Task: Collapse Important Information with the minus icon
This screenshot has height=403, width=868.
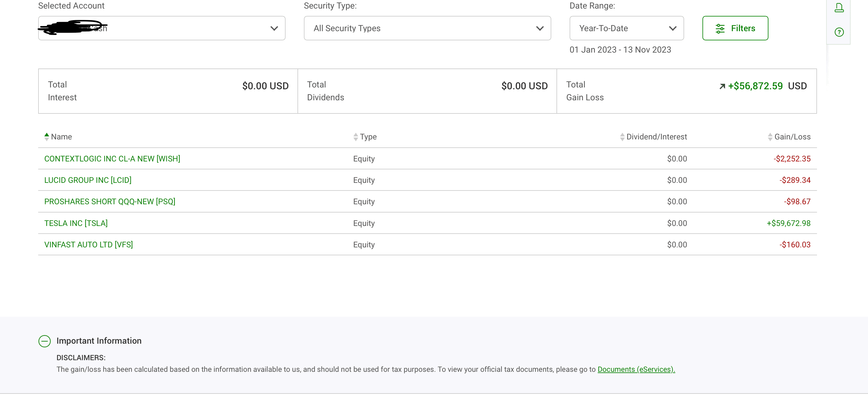Action: 45,341
